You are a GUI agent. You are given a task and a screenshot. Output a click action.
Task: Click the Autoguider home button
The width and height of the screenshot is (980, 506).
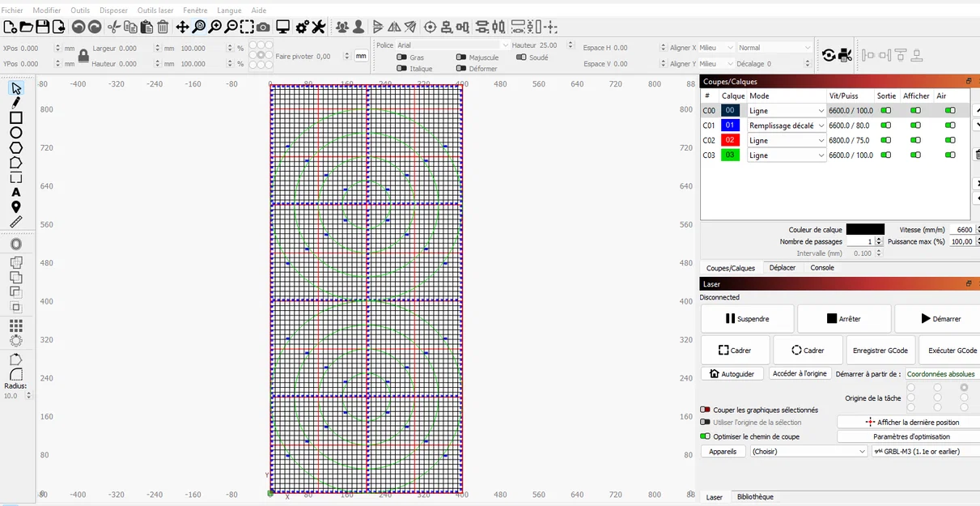732,374
